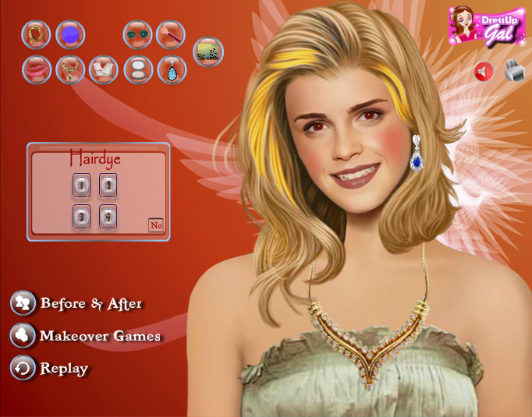This screenshot has height=417, width=532.
Task: Apply hairdye option 2
Action: (108, 185)
